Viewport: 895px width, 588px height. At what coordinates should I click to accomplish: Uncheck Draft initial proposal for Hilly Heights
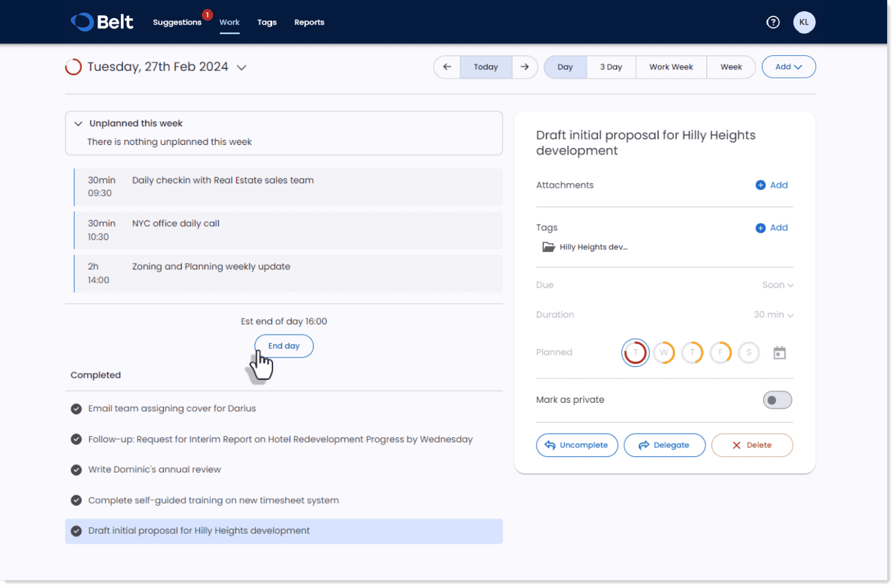click(x=76, y=531)
